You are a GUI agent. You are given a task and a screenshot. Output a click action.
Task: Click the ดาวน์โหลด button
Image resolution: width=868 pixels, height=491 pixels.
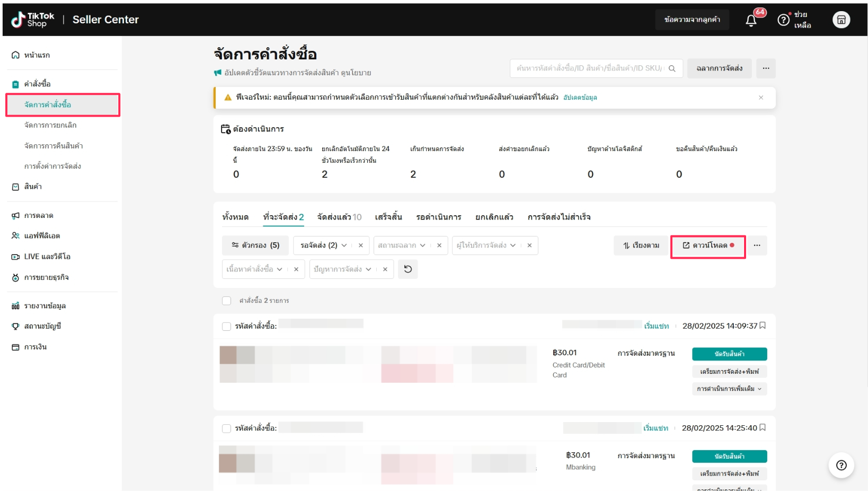708,245
